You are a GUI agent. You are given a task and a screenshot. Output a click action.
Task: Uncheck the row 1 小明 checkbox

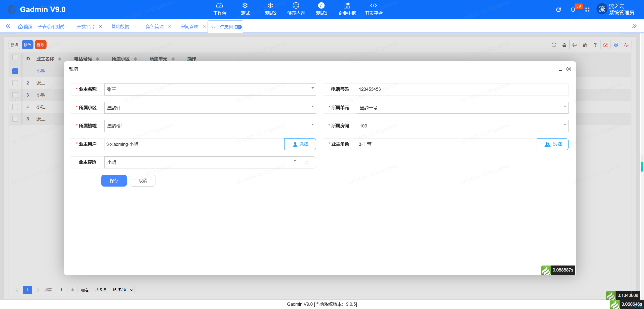pyautogui.click(x=15, y=71)
